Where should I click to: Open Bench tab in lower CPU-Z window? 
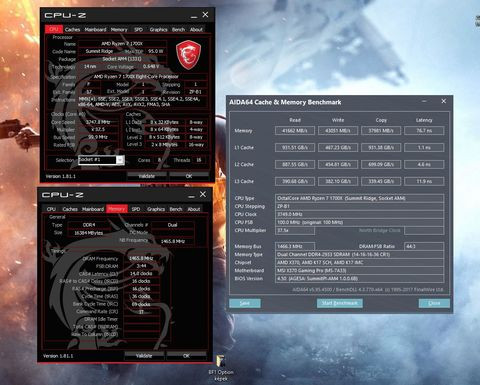pyautogui.click(x=176, y=209)
